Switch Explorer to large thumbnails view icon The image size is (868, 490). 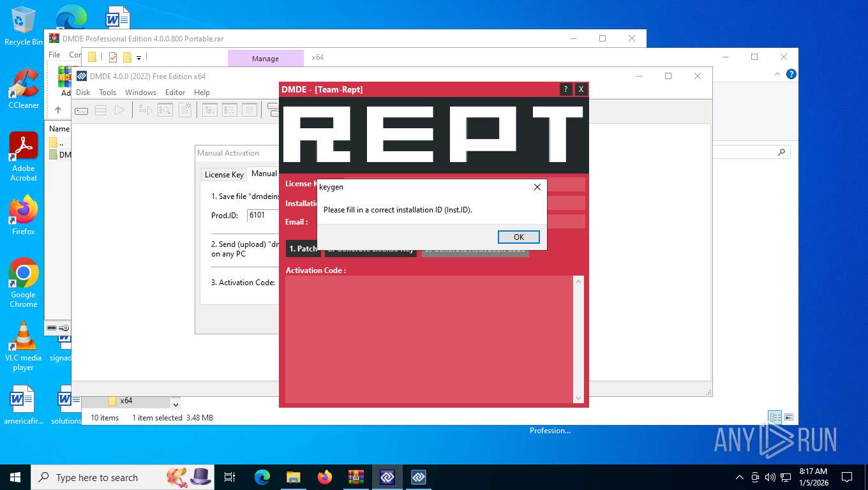click(789, 418)
